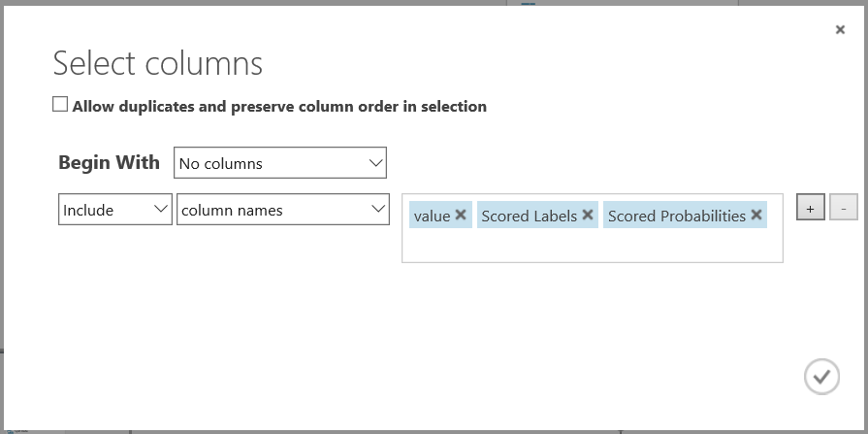Close the Select columns dialog
Screen dimensions: 868x434
click(840, 30)
